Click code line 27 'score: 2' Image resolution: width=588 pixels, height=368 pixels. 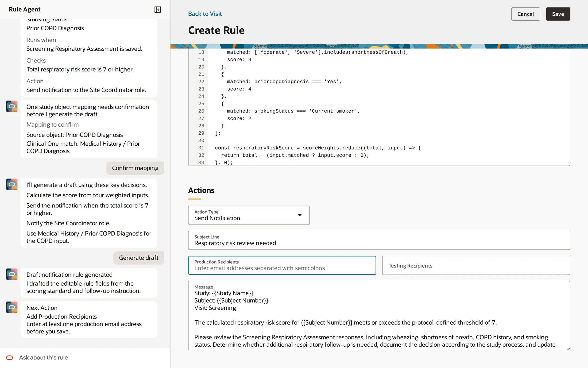click(239, 119)
